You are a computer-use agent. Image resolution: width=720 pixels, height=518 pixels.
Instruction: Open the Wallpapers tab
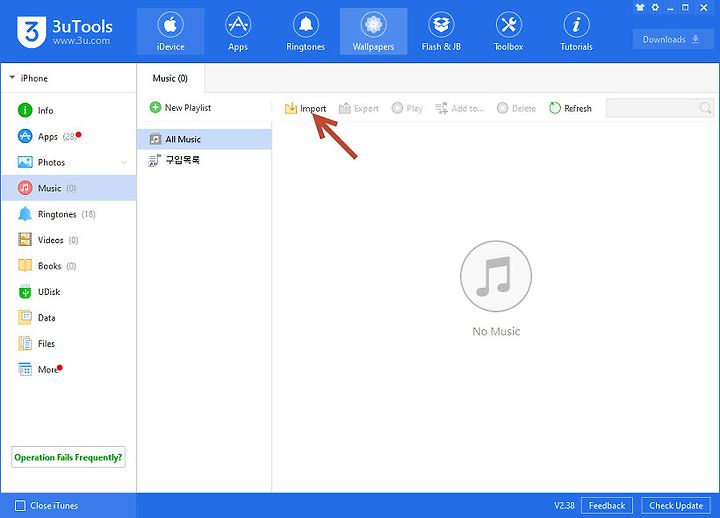pyautogui.click(x=373, y=31)
